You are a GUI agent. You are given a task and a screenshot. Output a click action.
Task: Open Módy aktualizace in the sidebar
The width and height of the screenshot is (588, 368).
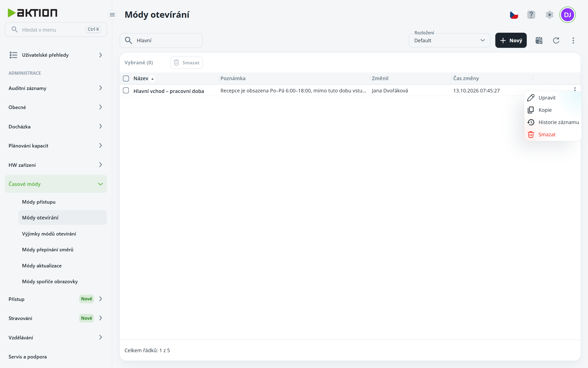point(63,266)
